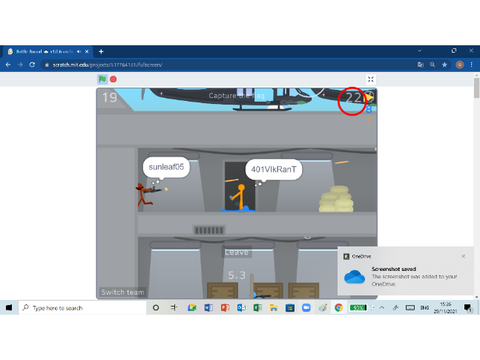Reload the page in the browser toolbar

click(x=32, y=65)
